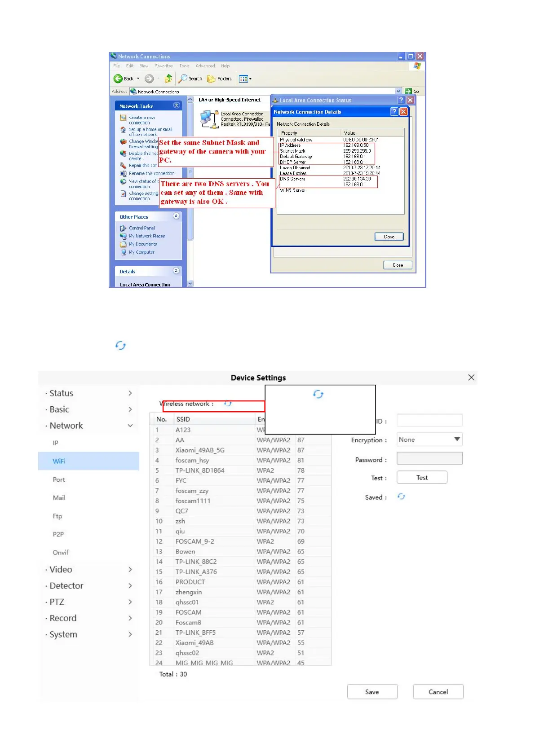Click the Test button for WiFi
The width and height of the screenshot is (535, 756).
pos(422,478)
